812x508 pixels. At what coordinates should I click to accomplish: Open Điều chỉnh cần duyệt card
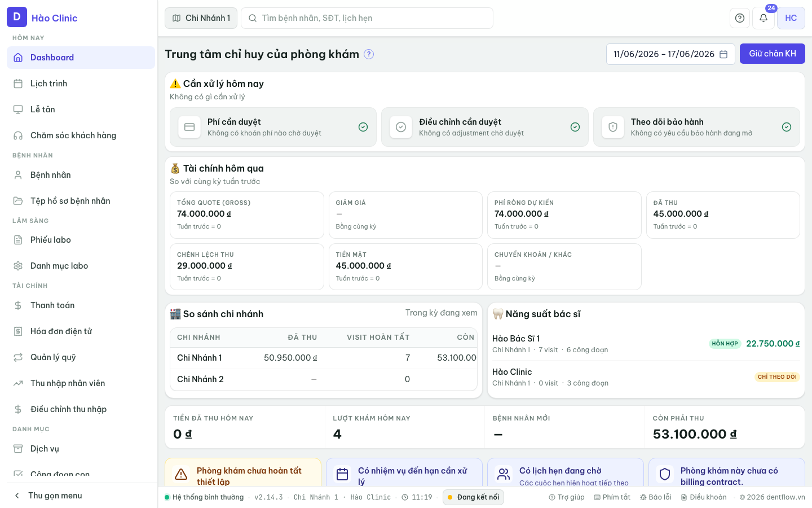click(x=485, y=127)
